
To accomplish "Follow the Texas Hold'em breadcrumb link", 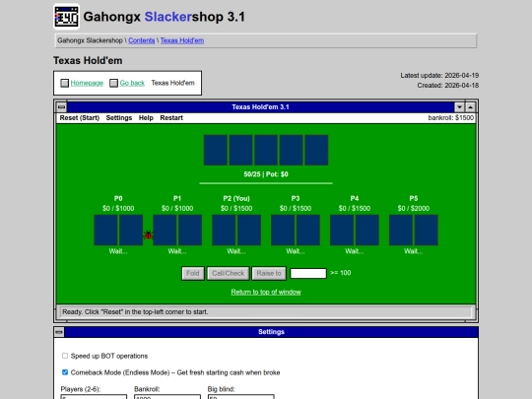I will 182,40.
